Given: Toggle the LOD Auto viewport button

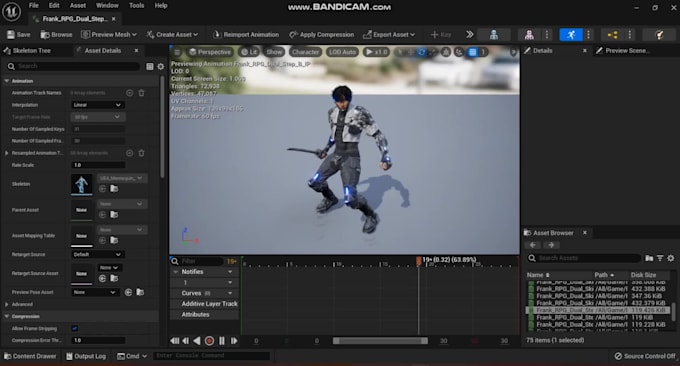Looking at the screenshot, I should 342,52.
